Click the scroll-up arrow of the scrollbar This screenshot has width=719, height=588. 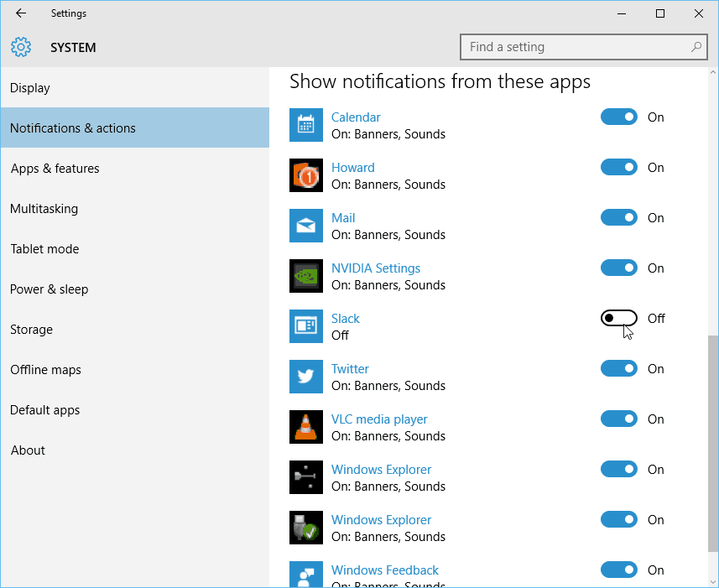pos(712,72)
